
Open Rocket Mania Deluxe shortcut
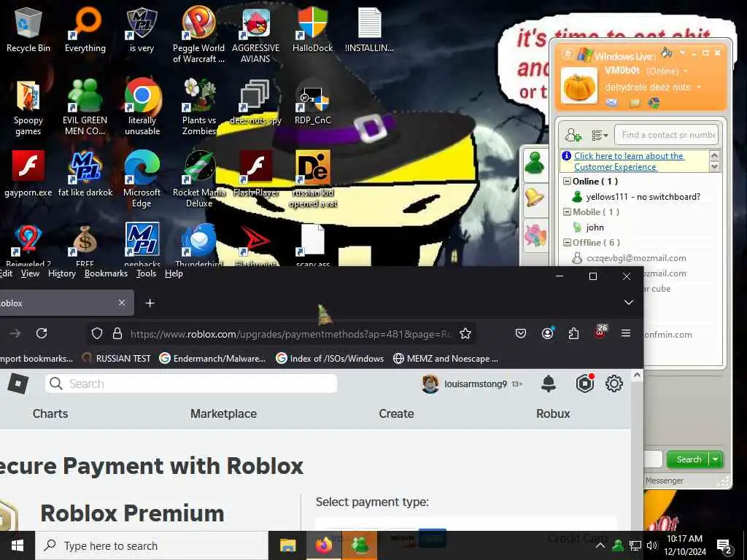[x=198, y=179]
